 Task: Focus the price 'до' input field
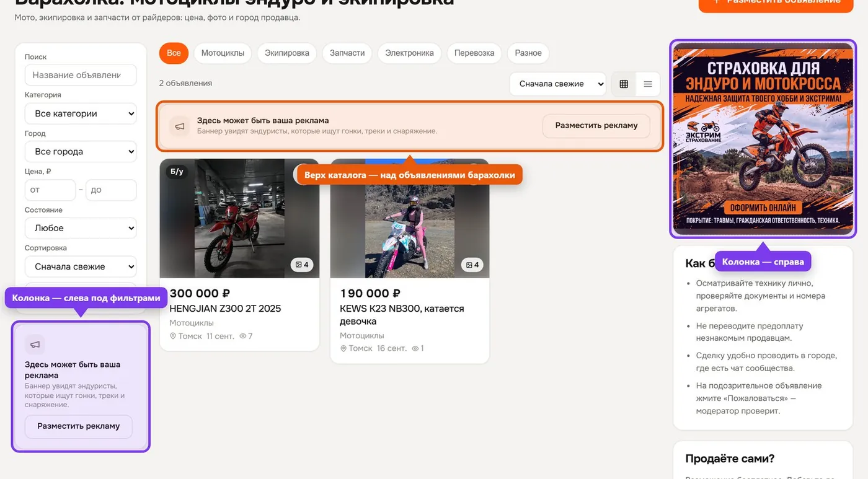111,190
